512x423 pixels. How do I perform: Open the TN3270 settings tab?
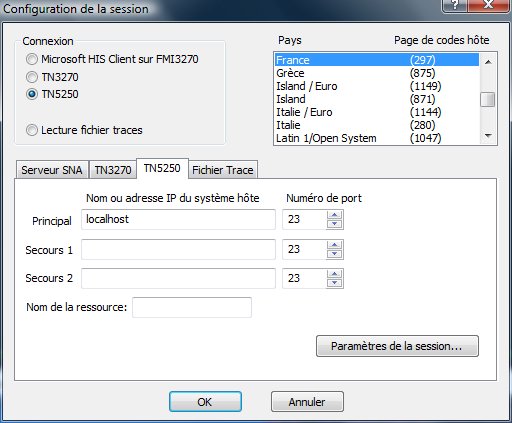(x=113, y=170)
